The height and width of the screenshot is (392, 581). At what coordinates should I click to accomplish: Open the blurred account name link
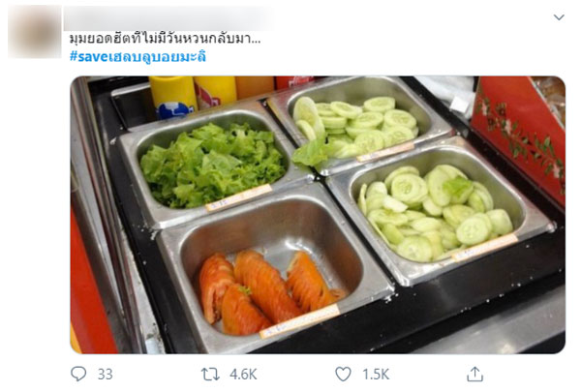click(x=168, y=18)
